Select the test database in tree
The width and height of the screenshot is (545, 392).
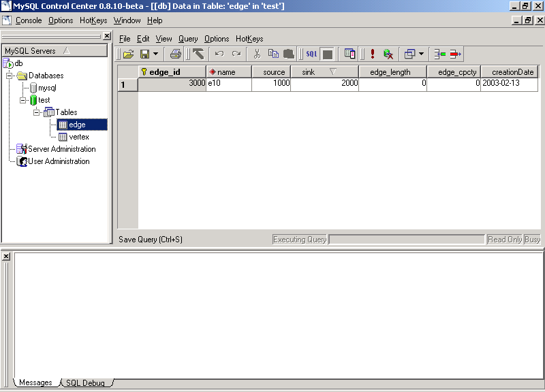tap(40, 100)
